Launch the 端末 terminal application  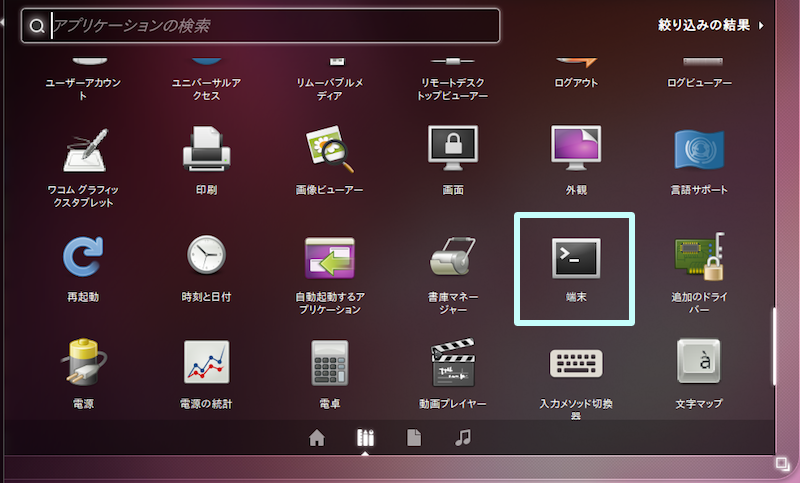[x=576, y=258]
